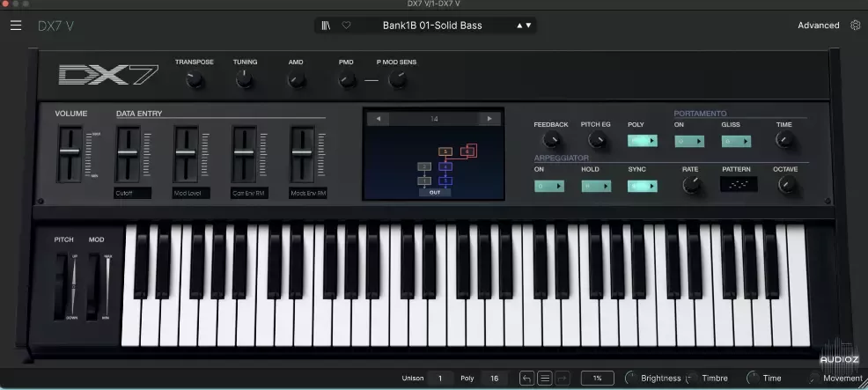Screen dimensions: 868x390
Task: Click the undo arrow in bottom bar
Action: (526, 379)
